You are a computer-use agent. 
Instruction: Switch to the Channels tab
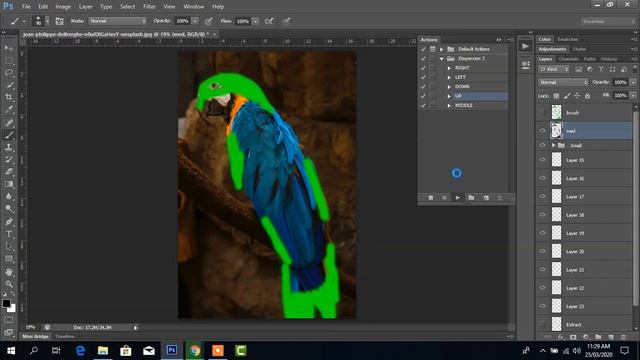[x=568, y=59]
